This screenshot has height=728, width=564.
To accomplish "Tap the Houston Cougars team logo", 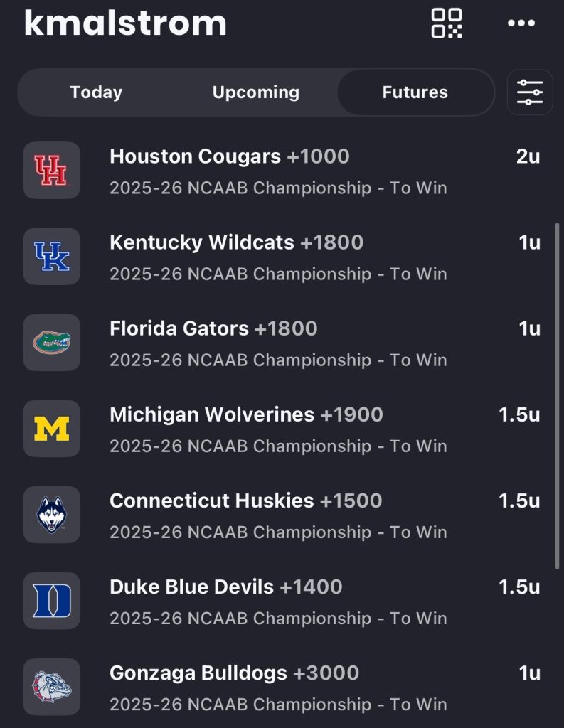I will tap(52, 171).
